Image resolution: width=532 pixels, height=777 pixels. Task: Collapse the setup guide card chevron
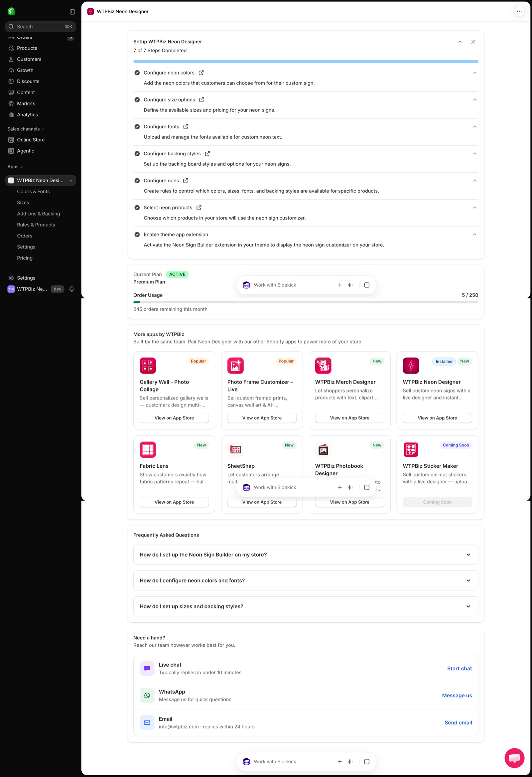[x=460, y=42]
